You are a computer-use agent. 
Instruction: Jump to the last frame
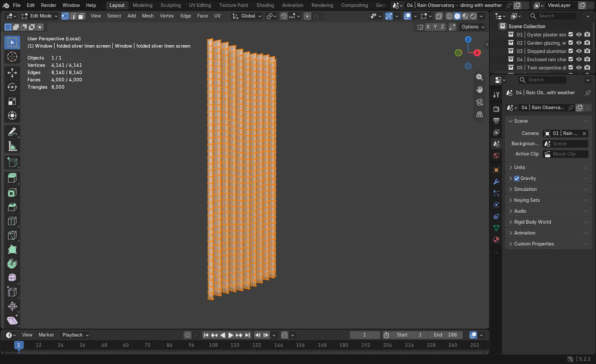coord(247,335)
